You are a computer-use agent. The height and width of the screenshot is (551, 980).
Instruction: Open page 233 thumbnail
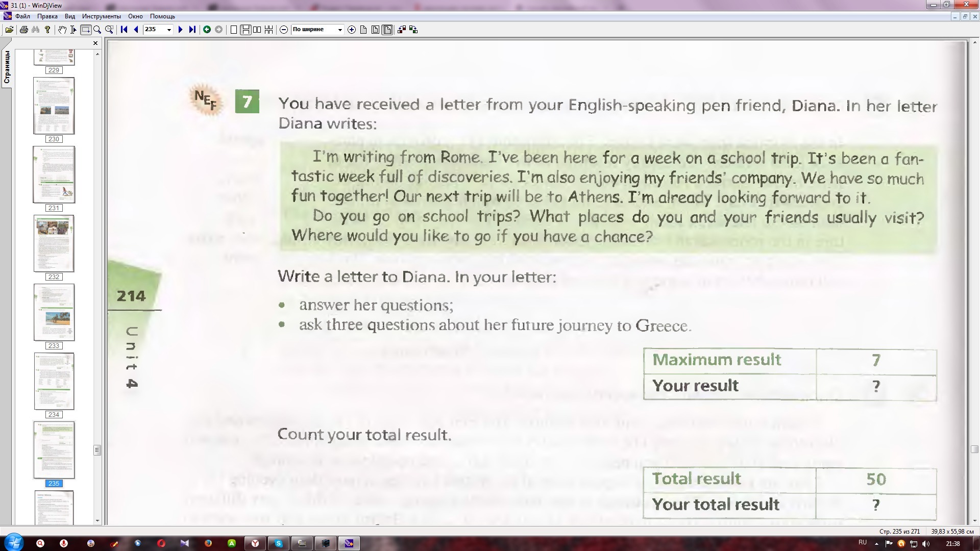click(x=54, y=312)
